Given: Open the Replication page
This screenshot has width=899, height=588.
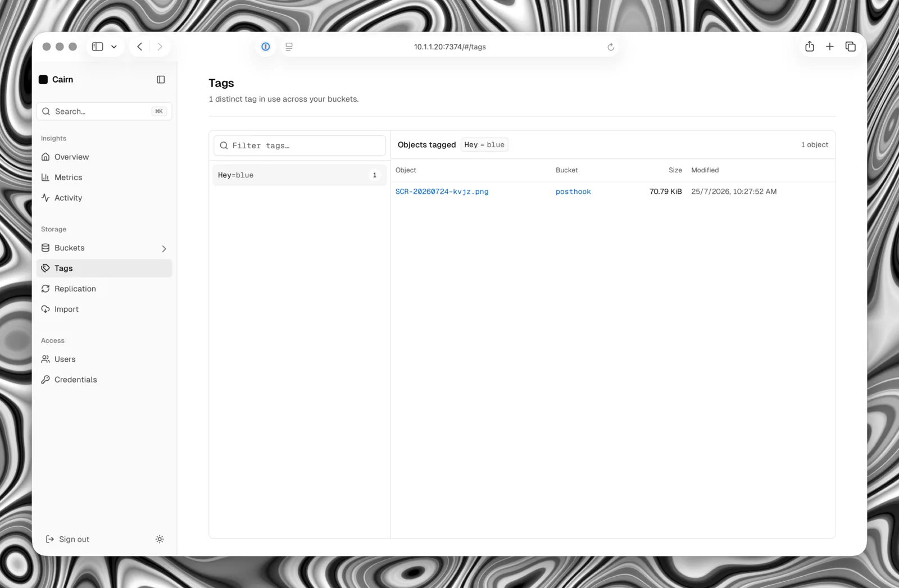Looking at the screenshot, I should tap(105, 289).
